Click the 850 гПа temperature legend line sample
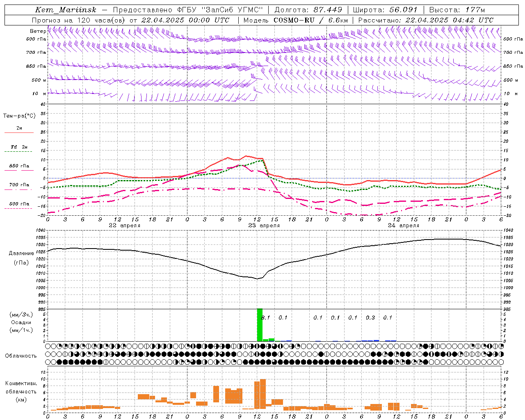The image size is (525, 420). pyautogui.click(x=19, y=170)
